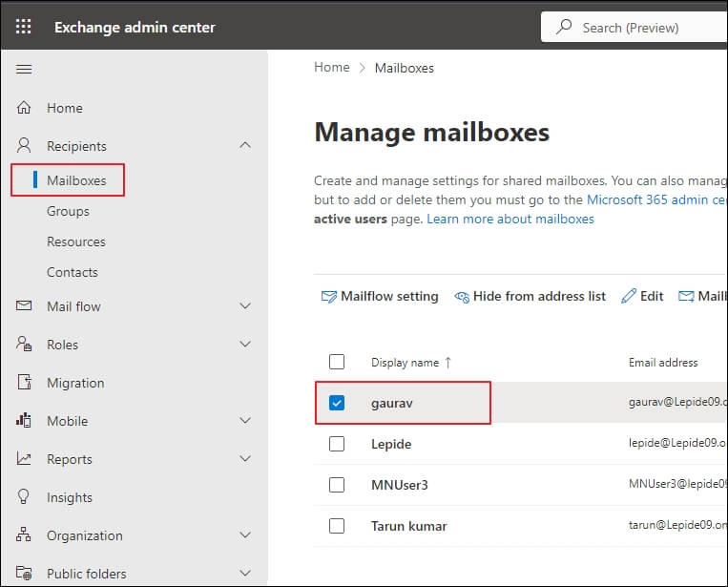Sort by Display name column header
Image resolution: width=728 pixels, height=587 pixels.
pos(405,363)
